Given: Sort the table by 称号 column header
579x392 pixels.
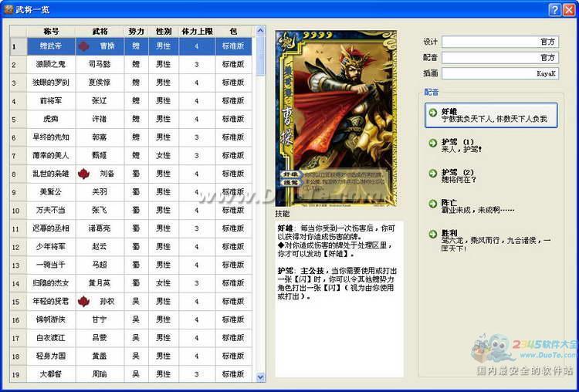Looking at the screenshot, I should click(51, 31).
